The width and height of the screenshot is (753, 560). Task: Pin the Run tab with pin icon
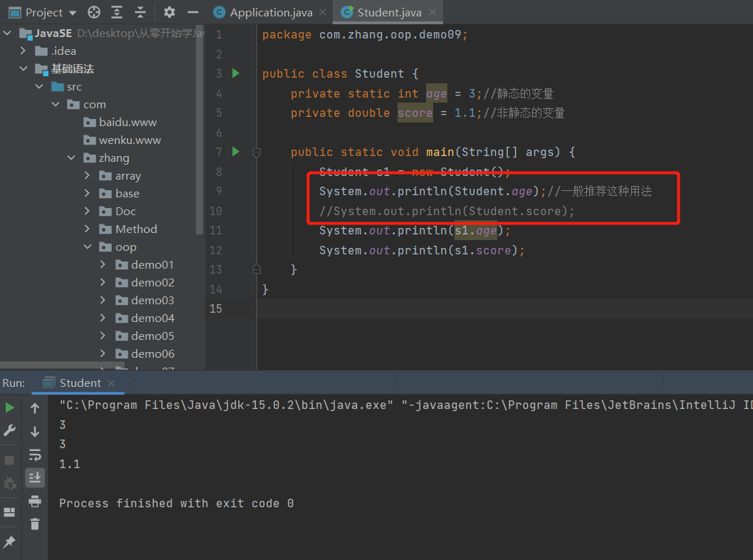pos(9,541)
